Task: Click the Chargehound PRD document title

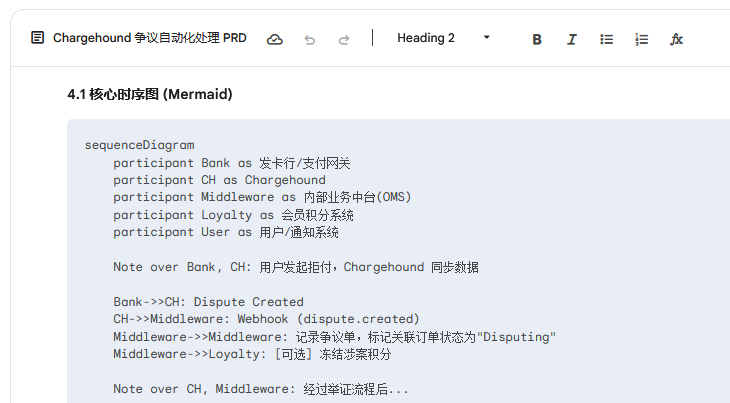Action: coord(149,38)
